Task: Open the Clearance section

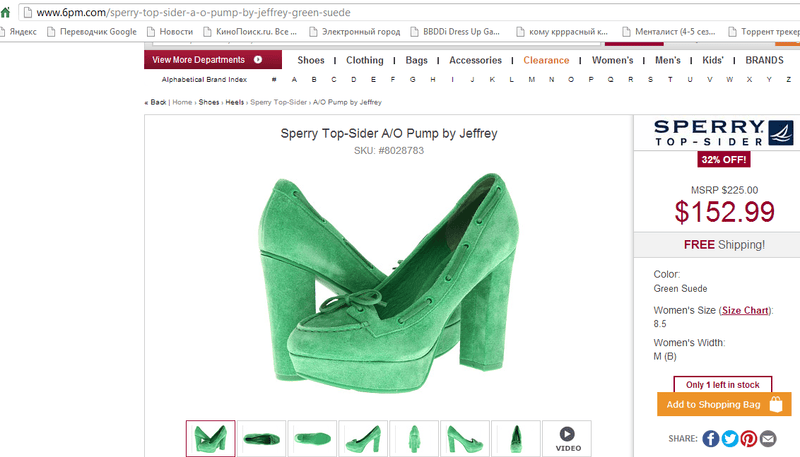Action: [x=546, y=60]
